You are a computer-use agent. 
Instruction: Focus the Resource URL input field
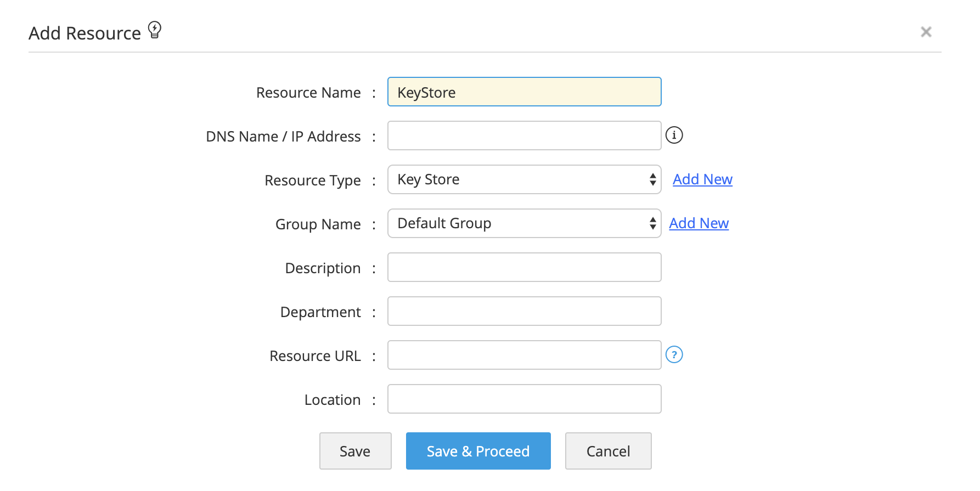coord(524,355)
